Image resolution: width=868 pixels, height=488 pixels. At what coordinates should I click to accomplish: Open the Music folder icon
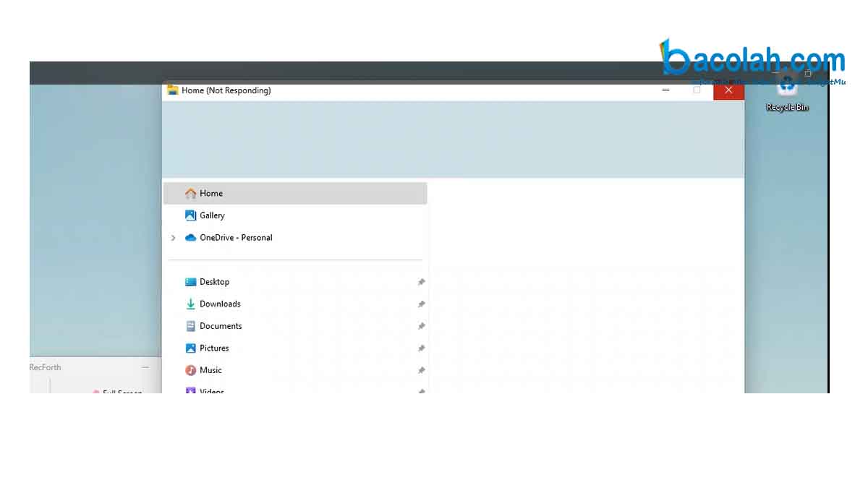pyautogui.click(x=191, y=370)
